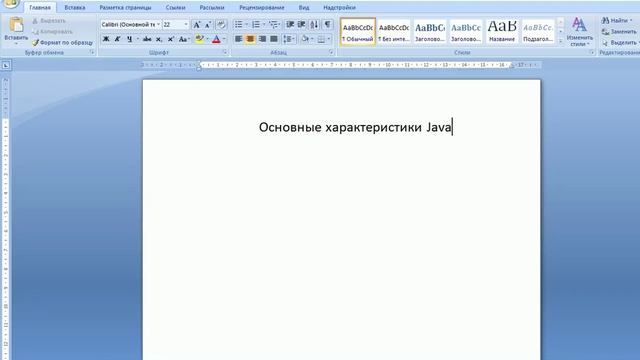This screenshot has width=640, height=360.
Task: Click the Shading paint bucket icon
Action: pyautogui.click(x=304, y=39)
